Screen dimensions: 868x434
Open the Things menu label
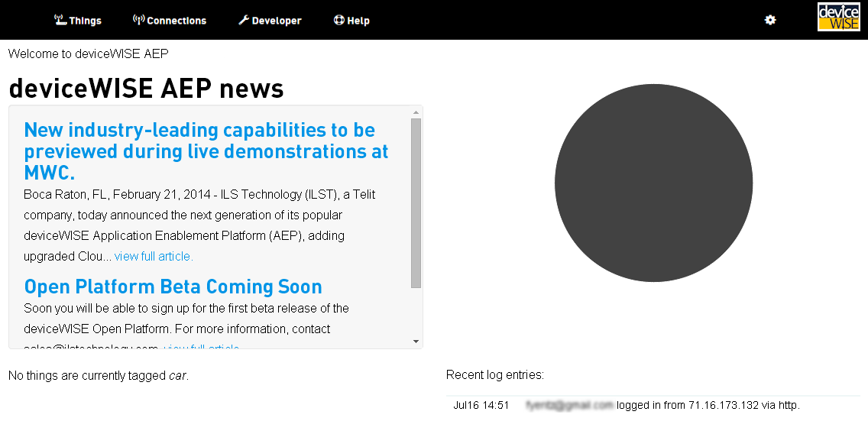tap(85, 21)
